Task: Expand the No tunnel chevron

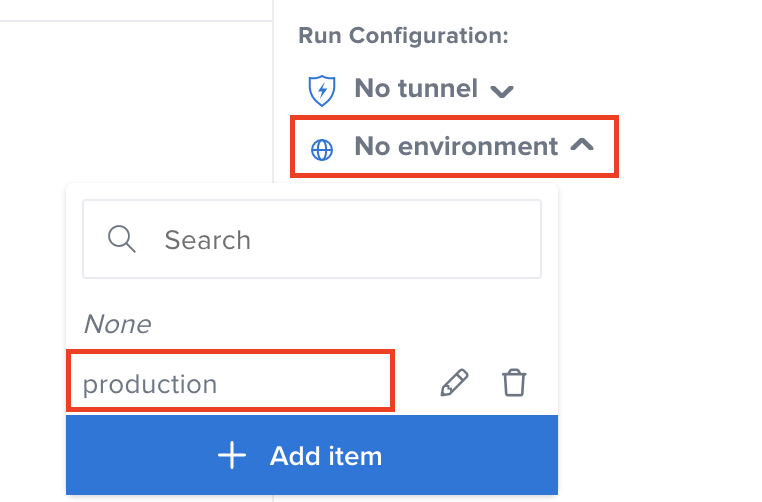Action: (502, 91)
